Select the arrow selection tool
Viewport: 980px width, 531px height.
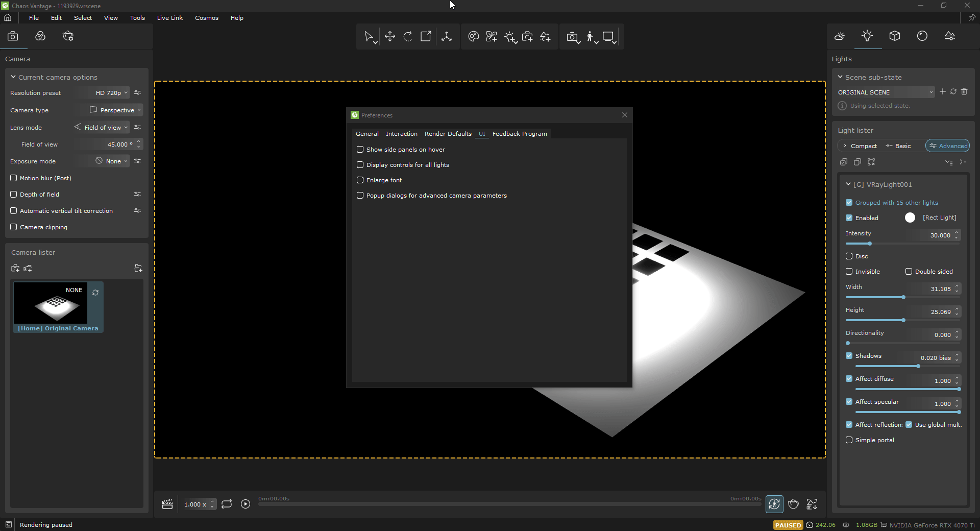click(x=369, y=37)
